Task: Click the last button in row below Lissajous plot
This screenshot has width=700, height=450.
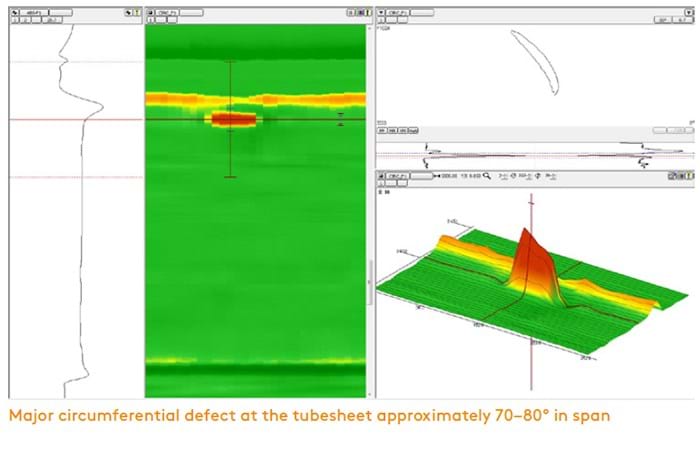Action: [411, 130]
